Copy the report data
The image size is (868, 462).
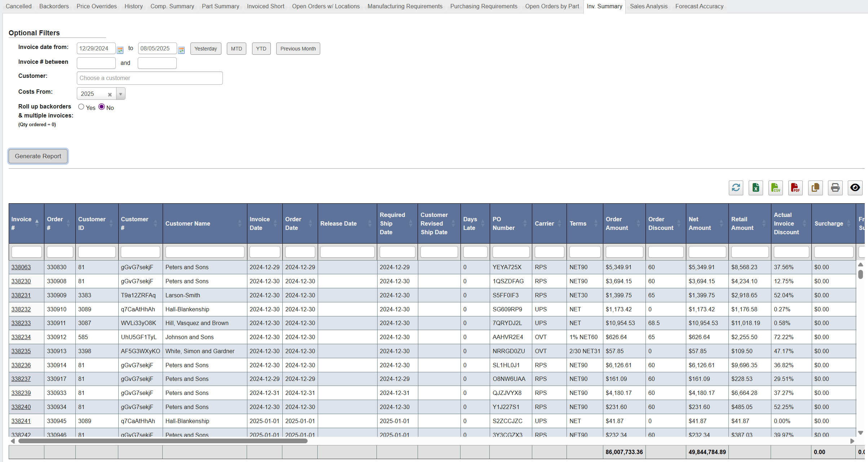tap(815, 188)
